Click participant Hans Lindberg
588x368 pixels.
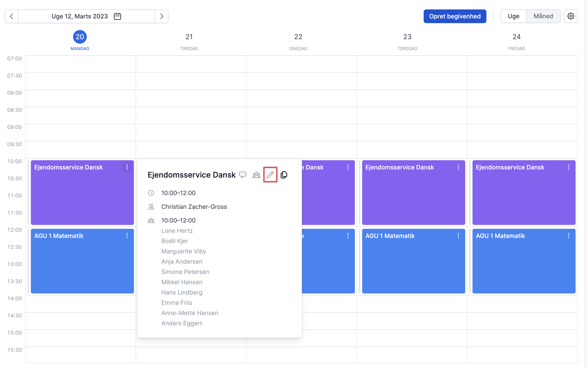[182, 292]
